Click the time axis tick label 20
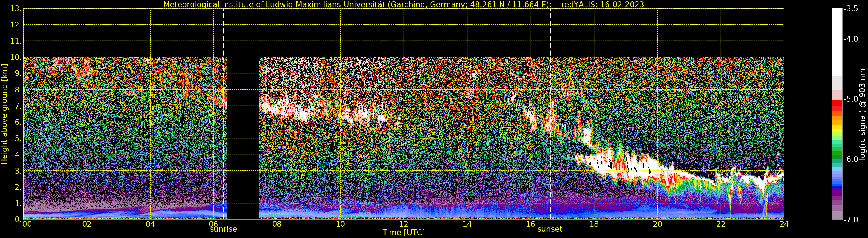The width and height of the screenshot is (868, 238). tap(657, 224)
